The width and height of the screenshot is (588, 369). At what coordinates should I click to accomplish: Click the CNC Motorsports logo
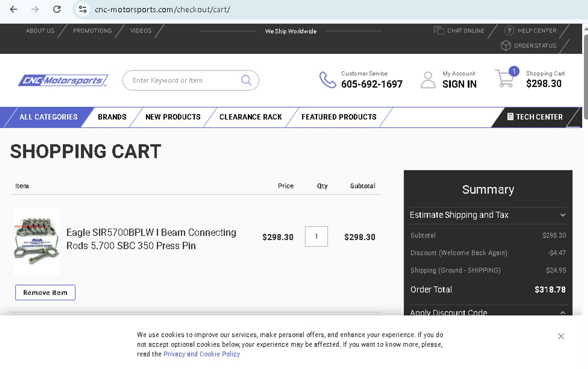pos(63,80)
